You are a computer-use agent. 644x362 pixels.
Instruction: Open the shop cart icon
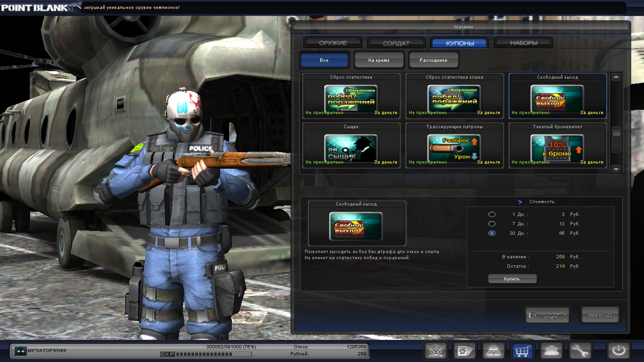[x=523, y=351]
